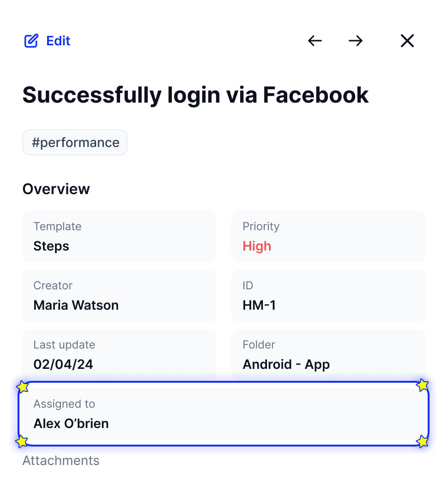Open the Android - App folder
The width and height of the screenshot is (448, 477).
click(286, 364)
